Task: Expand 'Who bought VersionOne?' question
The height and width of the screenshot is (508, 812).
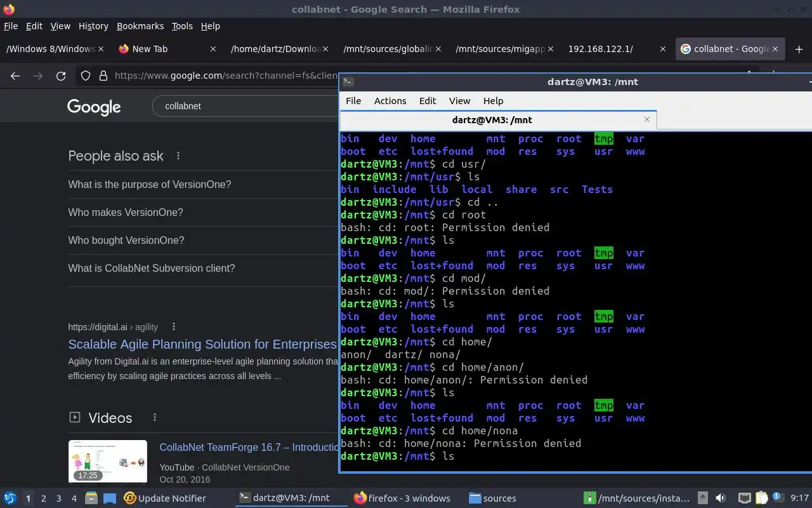Action: click(x=126, y=240)
